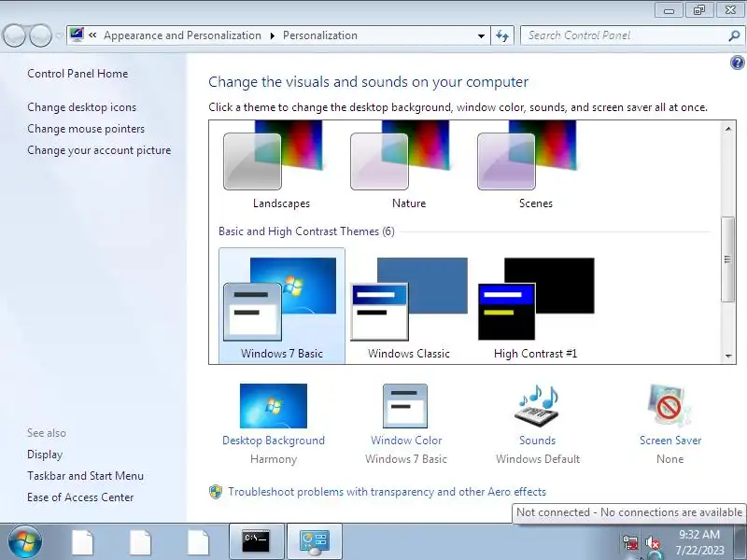Click the theme list scroll down arrow
This screenshot has width=747, height=560.
pyautogui.click(x=728, y=357)
